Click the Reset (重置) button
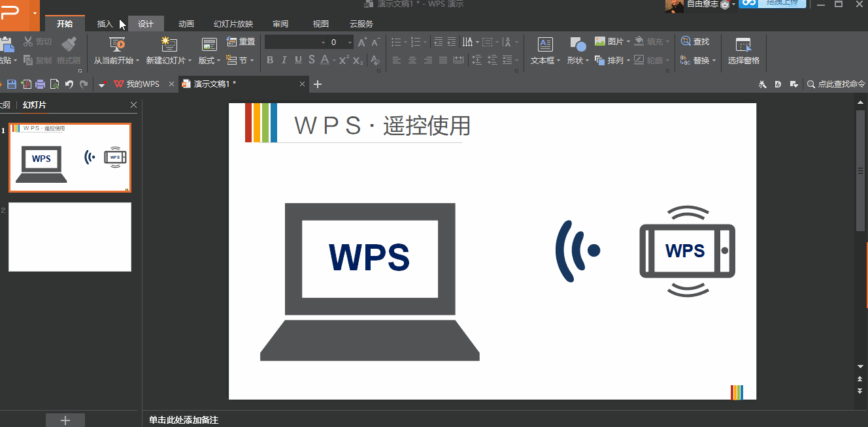The width and height of the screenshot is (868, 427). click(x=241, y=42)
